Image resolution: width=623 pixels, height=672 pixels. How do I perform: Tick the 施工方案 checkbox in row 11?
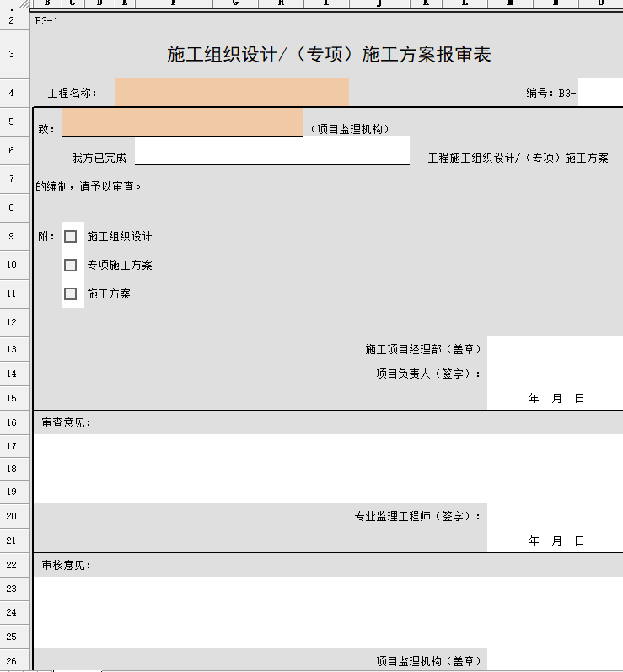pyautogui.click(x=70, y=294)
